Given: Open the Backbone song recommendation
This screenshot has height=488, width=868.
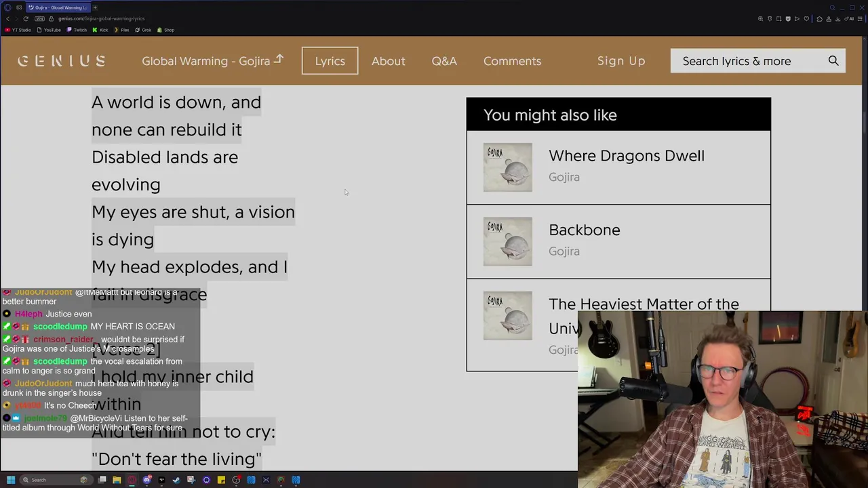Looking at the screenshot, I should click(x=585, y=230).
